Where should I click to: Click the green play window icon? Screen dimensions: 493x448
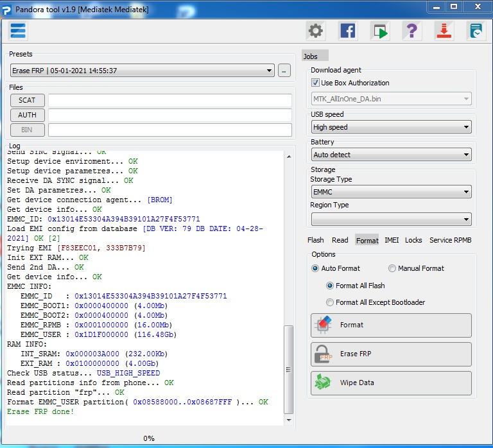(x=380, y=31)
